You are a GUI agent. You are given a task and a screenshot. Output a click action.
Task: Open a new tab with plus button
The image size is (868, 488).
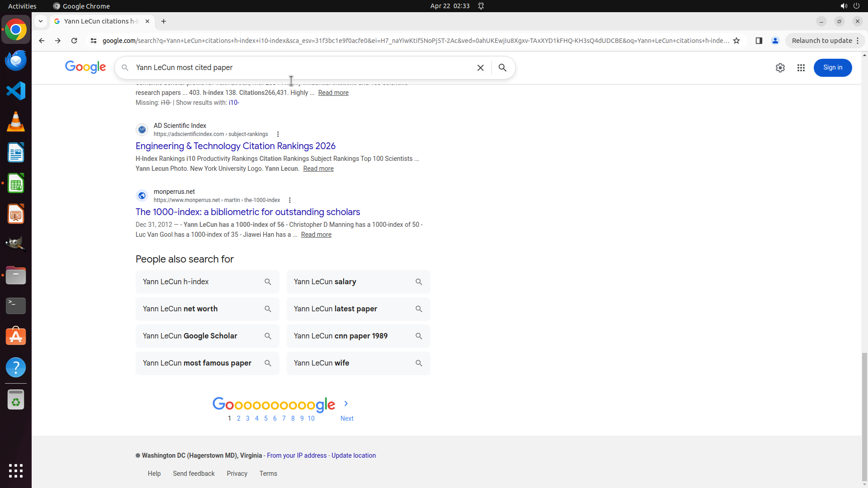pyautogui.click(x=164, y=21)
